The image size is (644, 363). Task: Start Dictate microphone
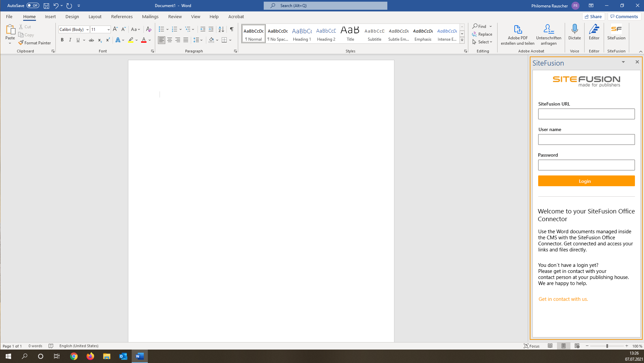coord(574,32)
